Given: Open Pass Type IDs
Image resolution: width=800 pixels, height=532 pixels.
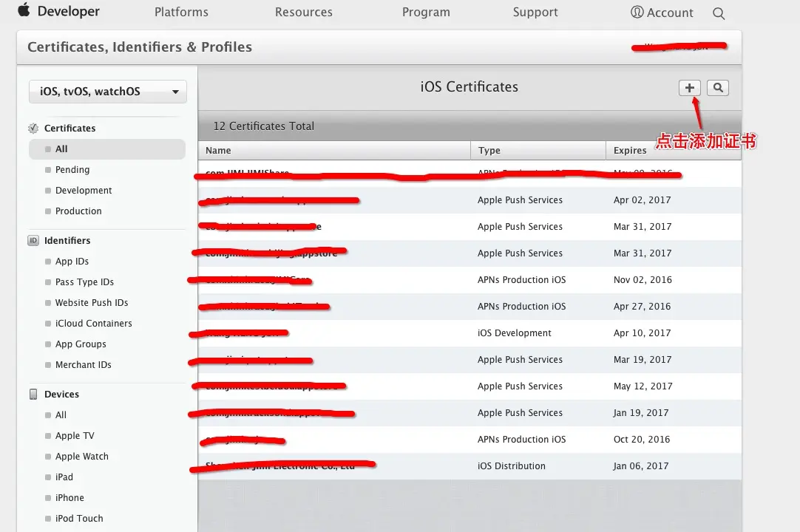Looking at the screenshot, I should [84, 282].
